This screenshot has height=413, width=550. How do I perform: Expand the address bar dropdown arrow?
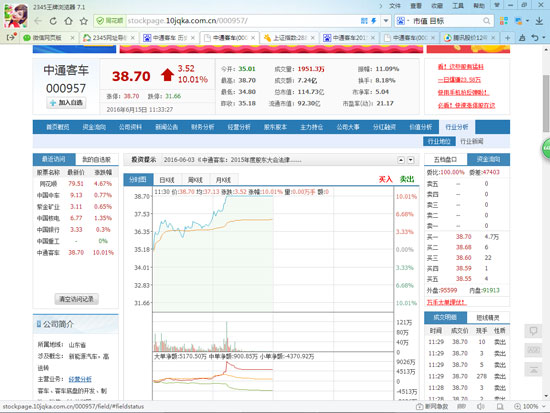[x=386, y=21]
